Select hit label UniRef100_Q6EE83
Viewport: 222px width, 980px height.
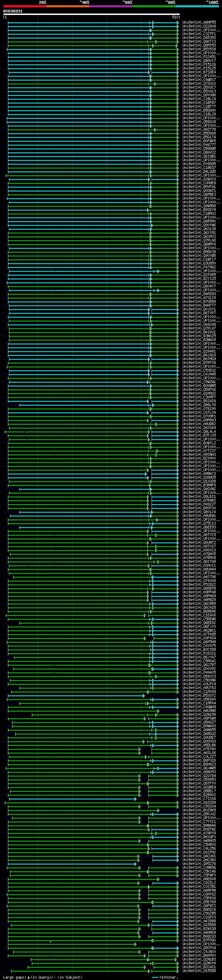(x=199, y=527)
